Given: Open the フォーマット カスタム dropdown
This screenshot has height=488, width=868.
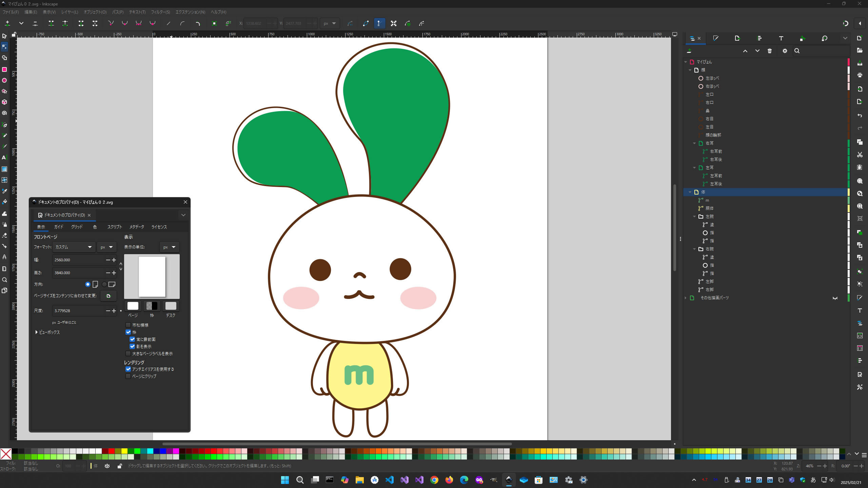Looking at the screenshot, I should pos(74,247).
